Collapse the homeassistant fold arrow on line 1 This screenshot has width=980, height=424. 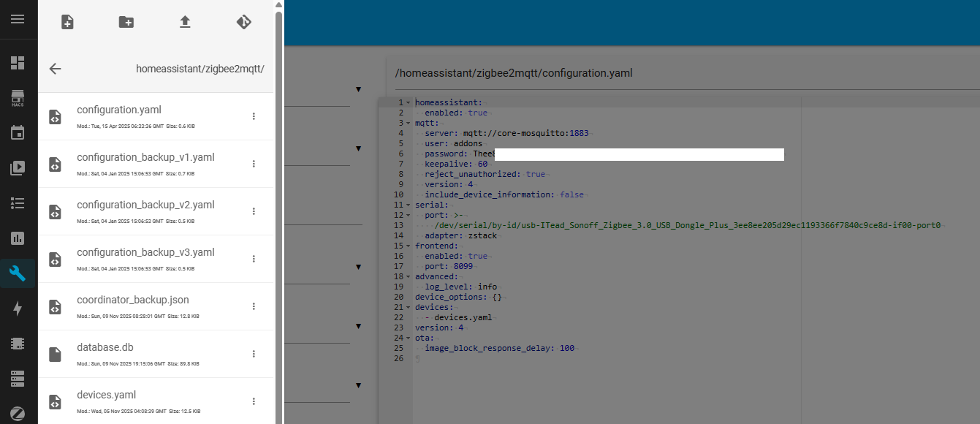[x=409, y=103]
